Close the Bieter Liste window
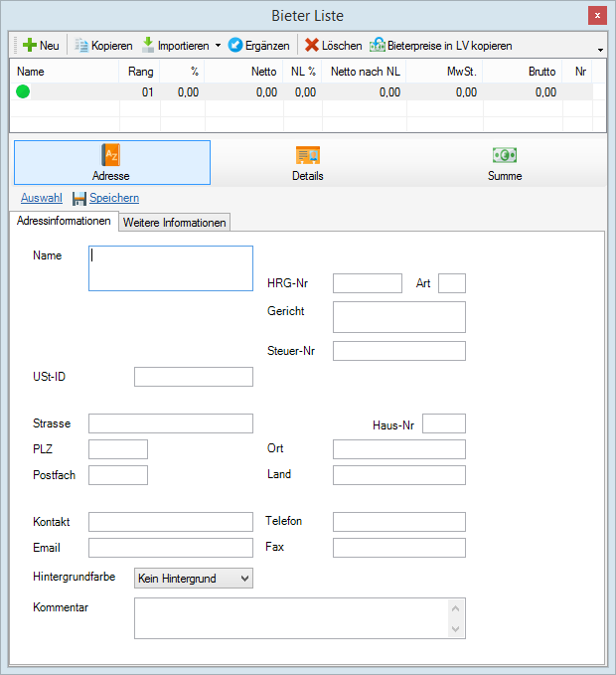Viewport: 616px width, 675px height. pyautogui.click(x=597, y=16)
